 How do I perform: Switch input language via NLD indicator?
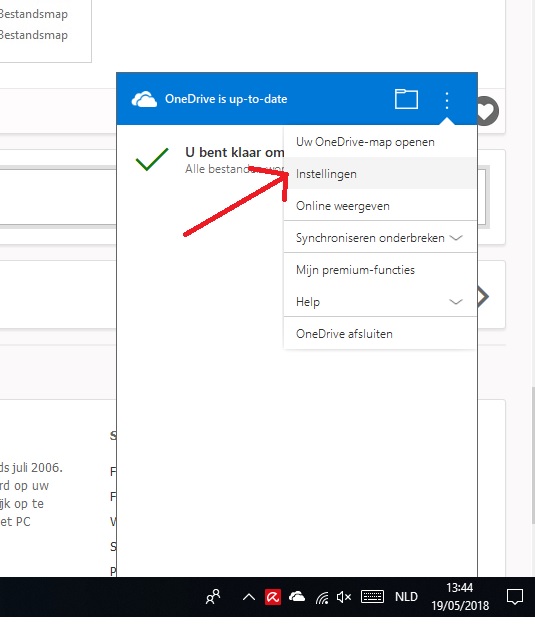pos(406,596)
